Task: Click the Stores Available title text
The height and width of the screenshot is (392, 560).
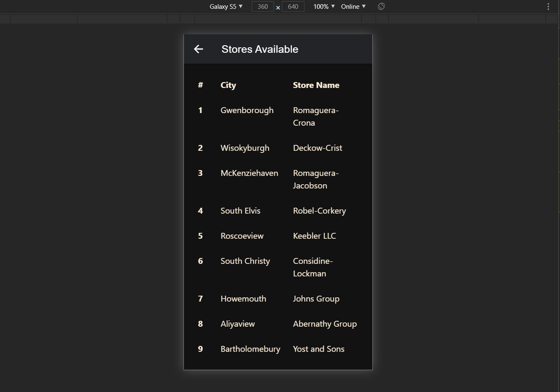Action: pyautogui.click(x=260, y=49)
